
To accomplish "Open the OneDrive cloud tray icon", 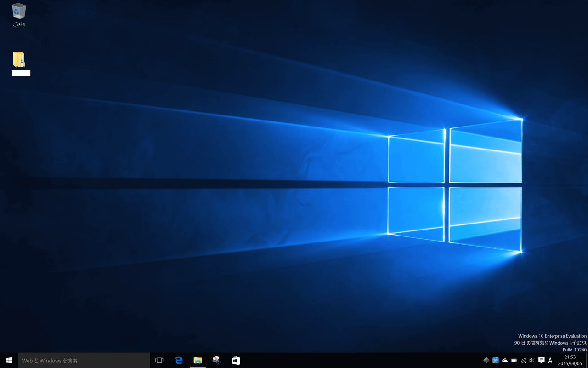I will pyautogui.click(x=505, y=361).
